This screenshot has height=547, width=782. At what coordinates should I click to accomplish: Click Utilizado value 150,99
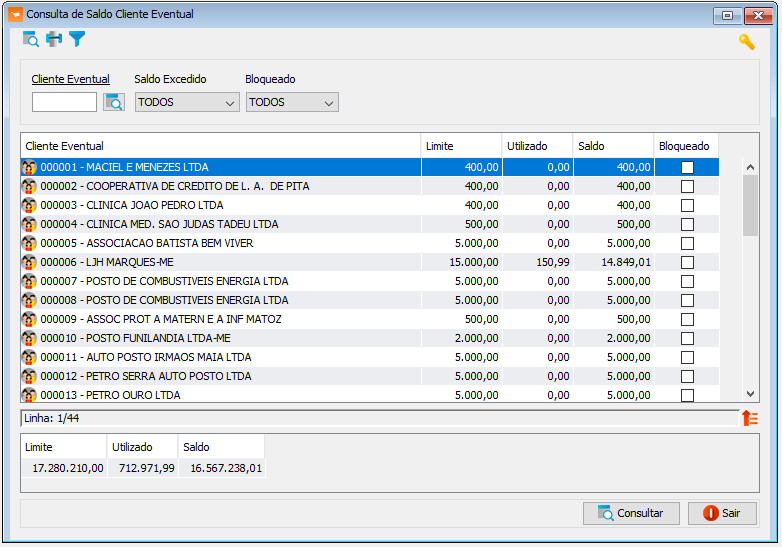click(x=553, y=262)
